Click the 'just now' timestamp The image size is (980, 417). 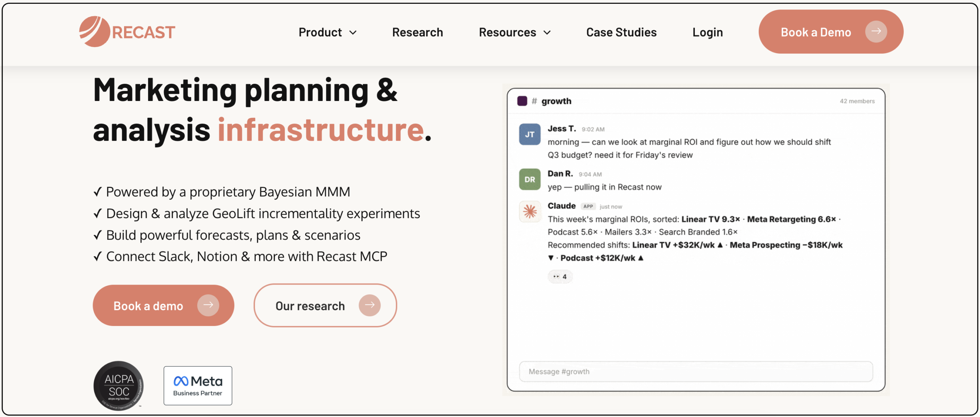[611, 207]
